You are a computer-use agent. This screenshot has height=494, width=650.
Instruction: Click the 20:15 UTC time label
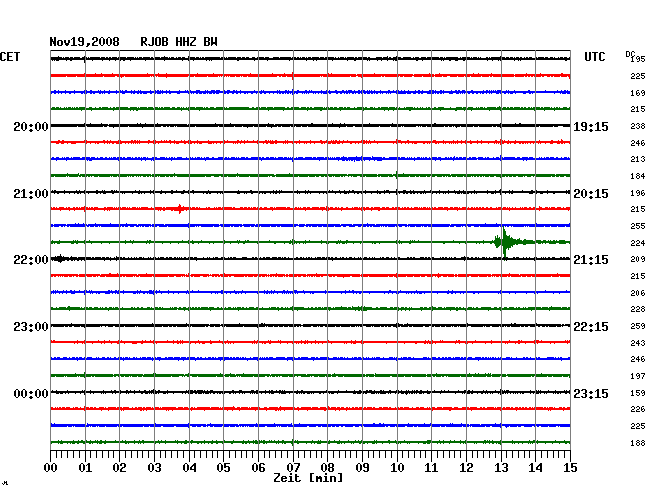(x=591, y=194)
